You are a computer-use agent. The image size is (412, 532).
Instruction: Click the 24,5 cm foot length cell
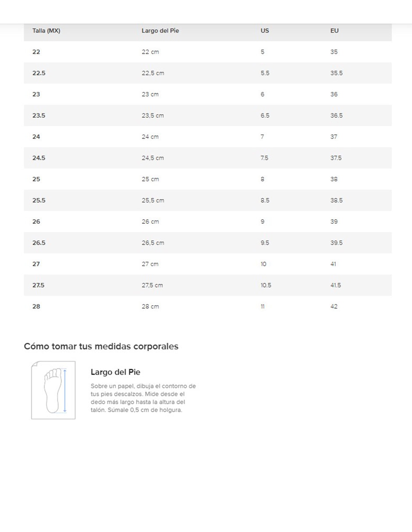(153, 158)
